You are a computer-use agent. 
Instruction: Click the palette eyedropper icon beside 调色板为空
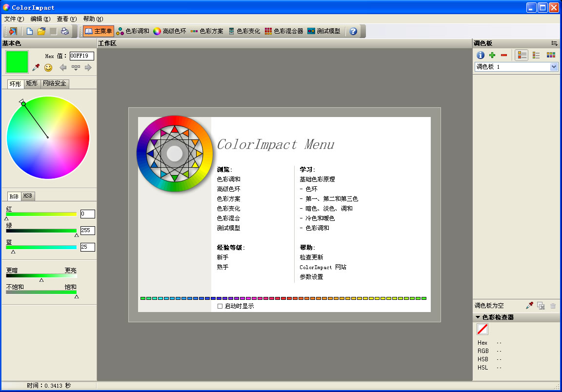coord(529,306)
